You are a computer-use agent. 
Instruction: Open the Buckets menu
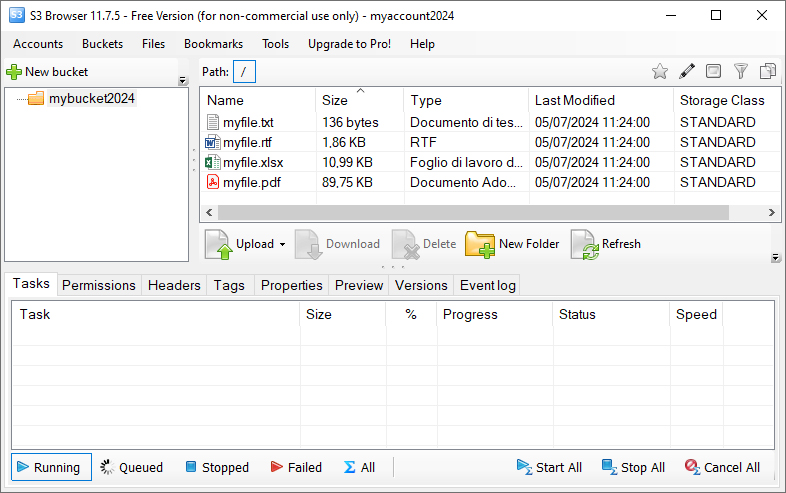pos(103,44)
